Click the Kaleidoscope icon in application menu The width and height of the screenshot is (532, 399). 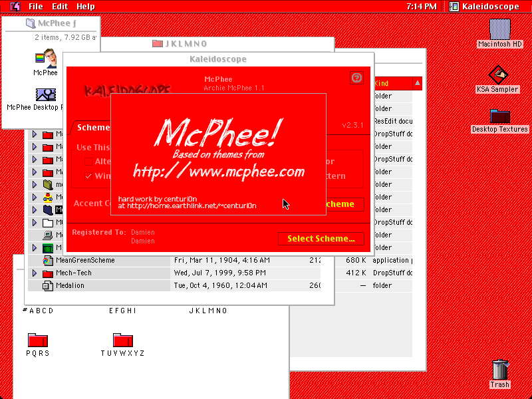454,7
